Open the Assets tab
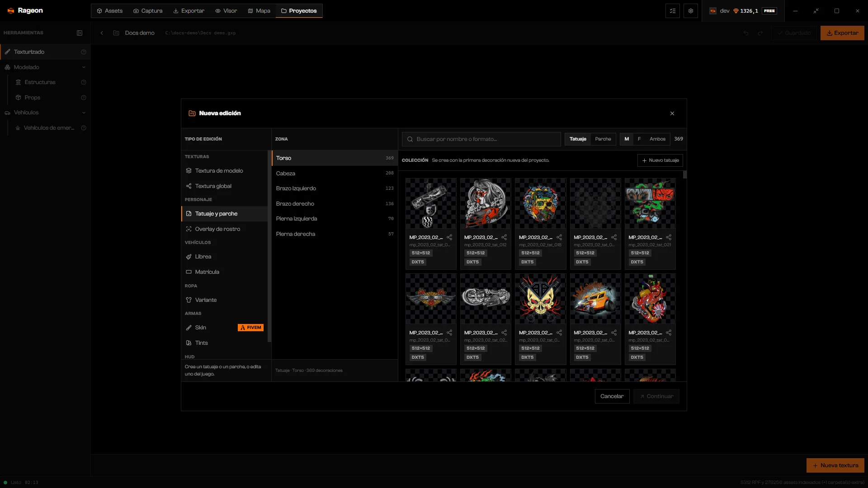Viewport: 868px width, 488px height. pyautogui.click(x=109, y=11)
